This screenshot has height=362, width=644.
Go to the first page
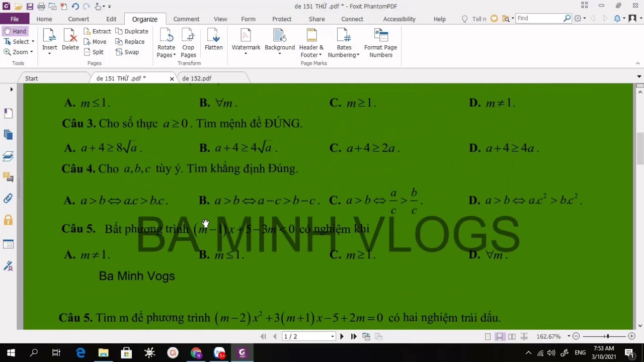[x=263, y=336]
